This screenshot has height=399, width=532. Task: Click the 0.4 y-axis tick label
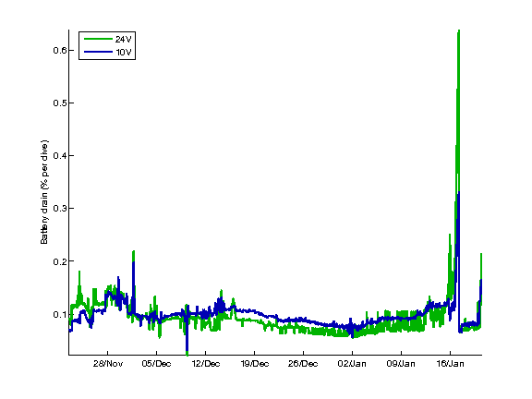click(59, 156)
